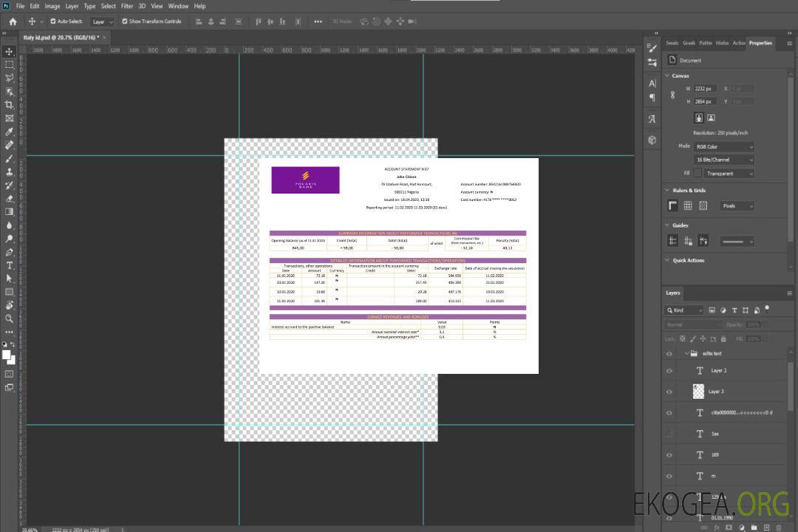Select the Lasso tool
Image resolution: width=798 pixels, height=532 pixels.
(x=9, y=78)
